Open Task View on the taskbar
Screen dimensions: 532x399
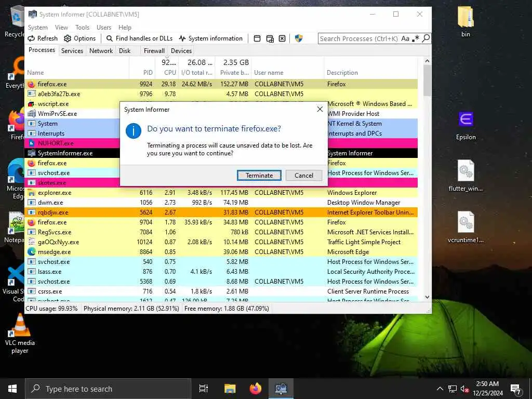204,389
